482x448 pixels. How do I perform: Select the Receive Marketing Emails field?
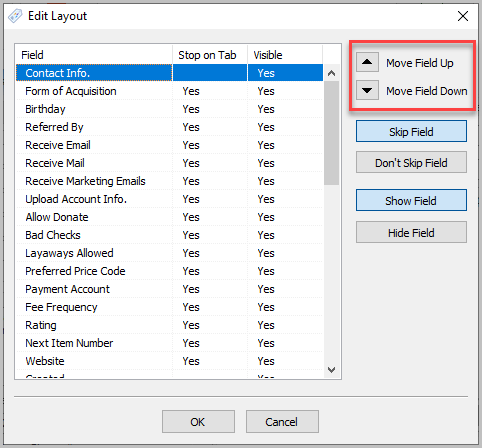169,181
